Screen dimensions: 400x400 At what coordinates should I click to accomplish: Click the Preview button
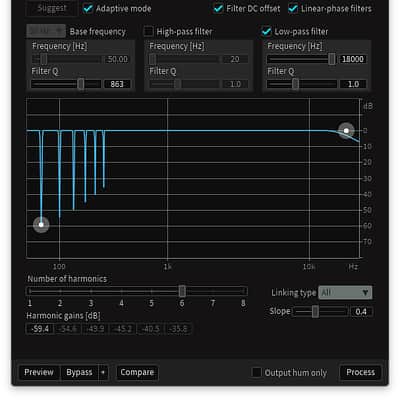39,372
